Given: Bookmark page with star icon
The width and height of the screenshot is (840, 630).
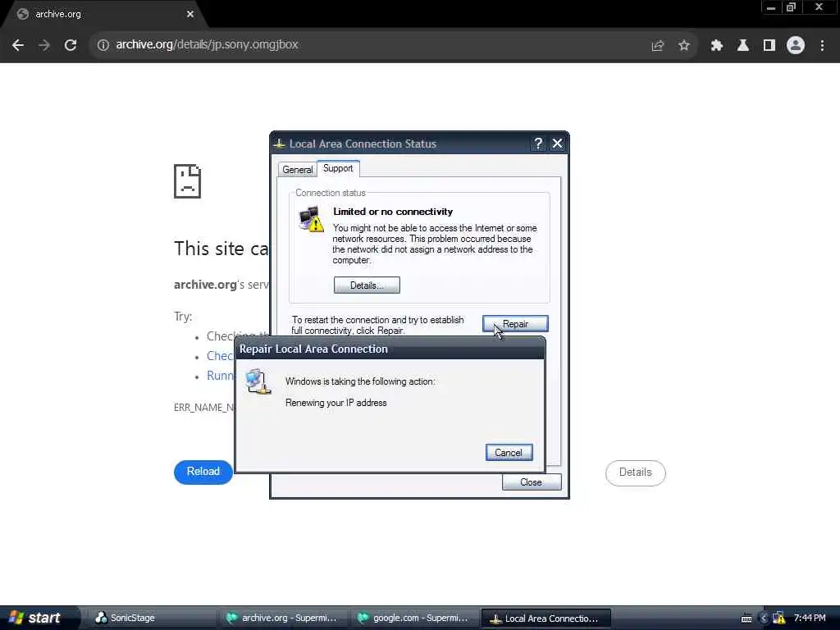Looking at the screenshot, I should (683, 46).
